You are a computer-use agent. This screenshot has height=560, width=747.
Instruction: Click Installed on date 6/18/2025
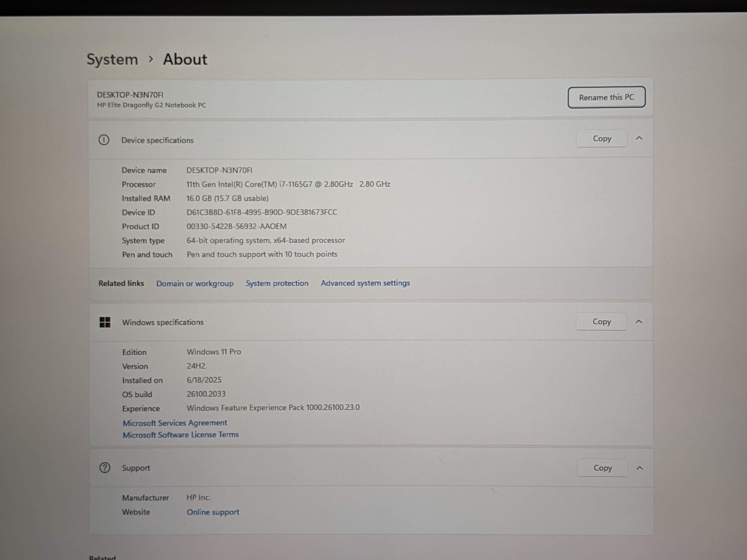click(204, 380)
